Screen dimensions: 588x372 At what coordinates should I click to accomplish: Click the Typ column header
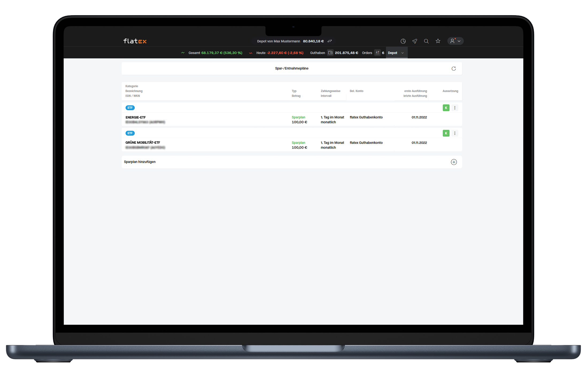294,91
